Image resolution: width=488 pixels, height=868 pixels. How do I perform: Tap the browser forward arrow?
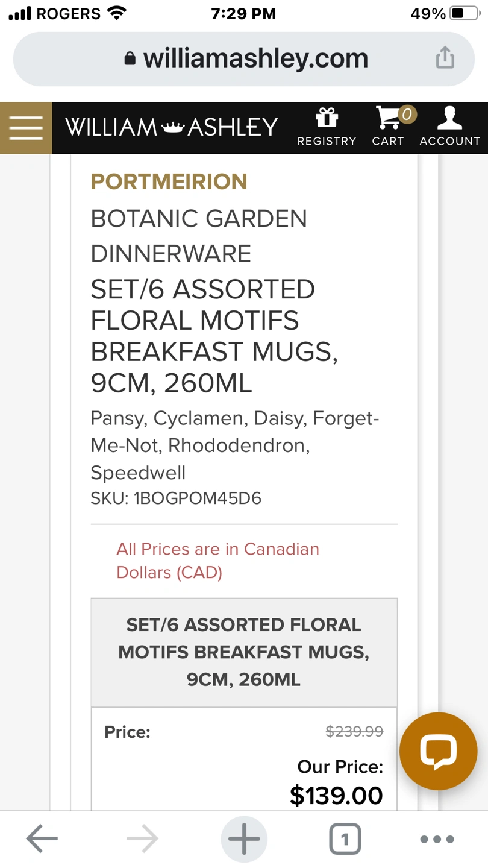143,838
